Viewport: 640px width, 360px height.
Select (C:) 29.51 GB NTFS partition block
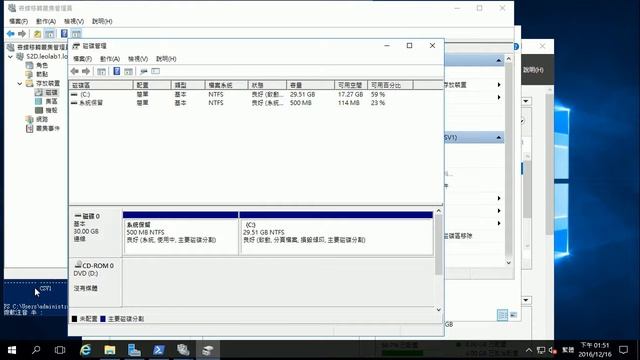[336, 233]
